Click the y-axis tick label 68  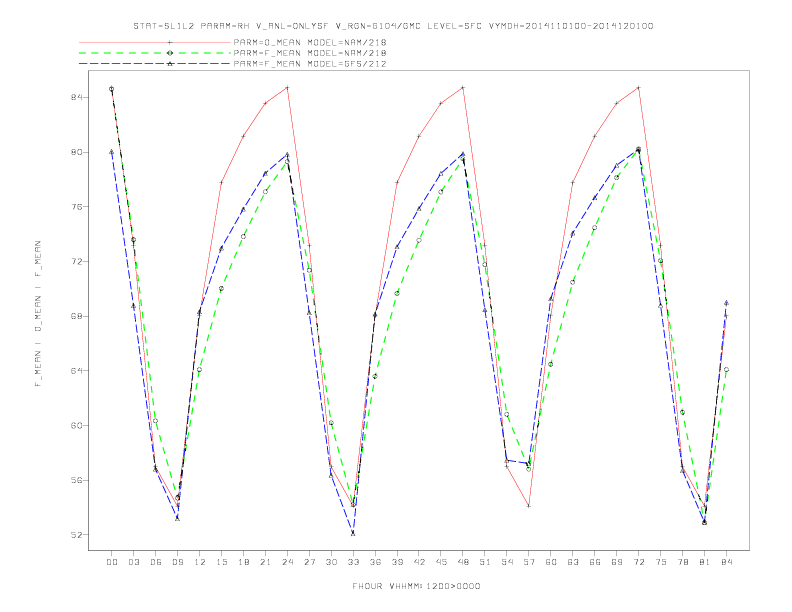coord(76,316)
